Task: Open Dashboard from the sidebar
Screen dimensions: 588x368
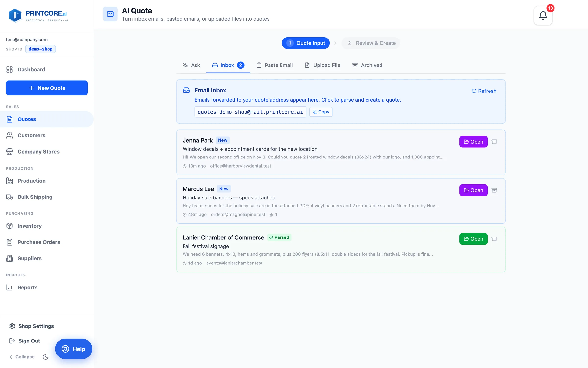Action: [x=47, y=69]
